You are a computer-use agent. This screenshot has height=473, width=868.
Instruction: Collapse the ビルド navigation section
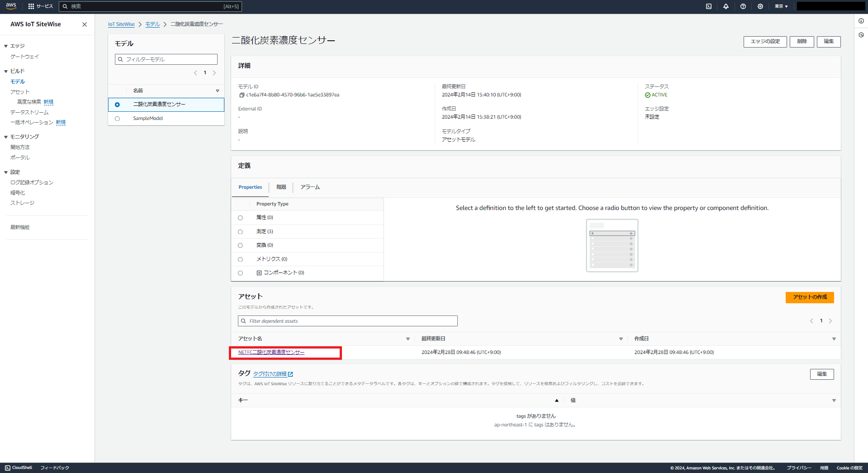pyautogui.click(x=6, y=71)
